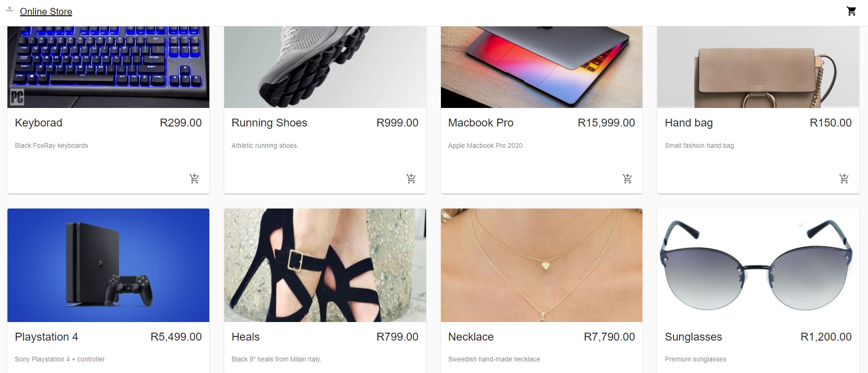Add the Keyborad to the cart
The width and height of the screenshot is (868, 373).
[194, 178]
